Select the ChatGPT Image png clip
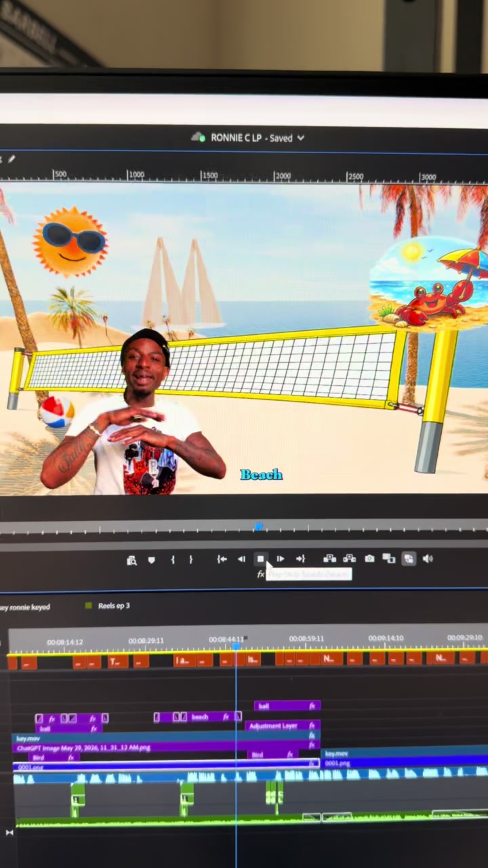Image resolution: width=488 pixels, height=868 pixels. click(x=165, y=747)
